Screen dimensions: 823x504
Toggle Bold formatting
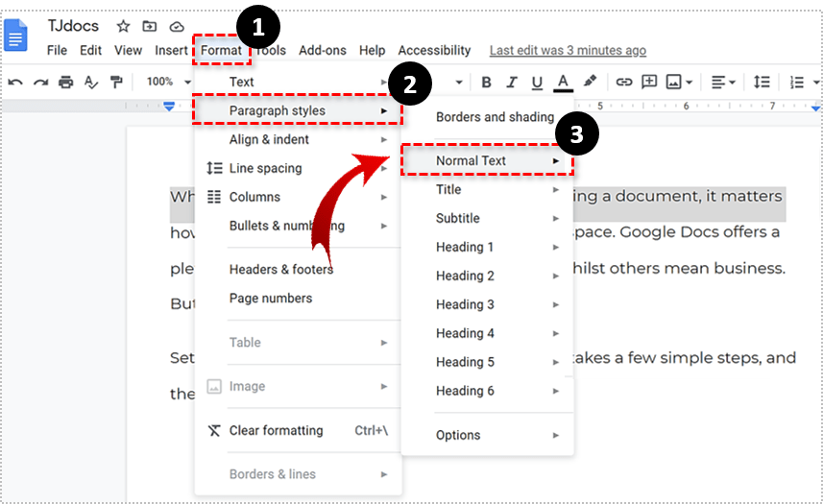[486, 83]
